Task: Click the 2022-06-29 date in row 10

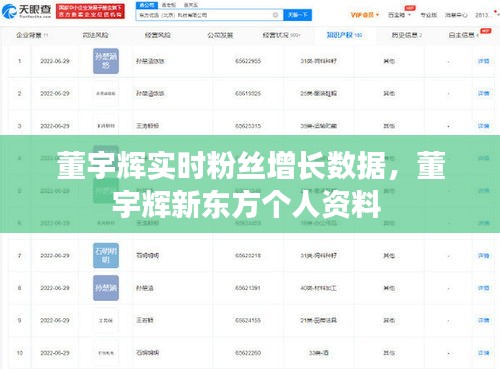Action: pos(55,353)
